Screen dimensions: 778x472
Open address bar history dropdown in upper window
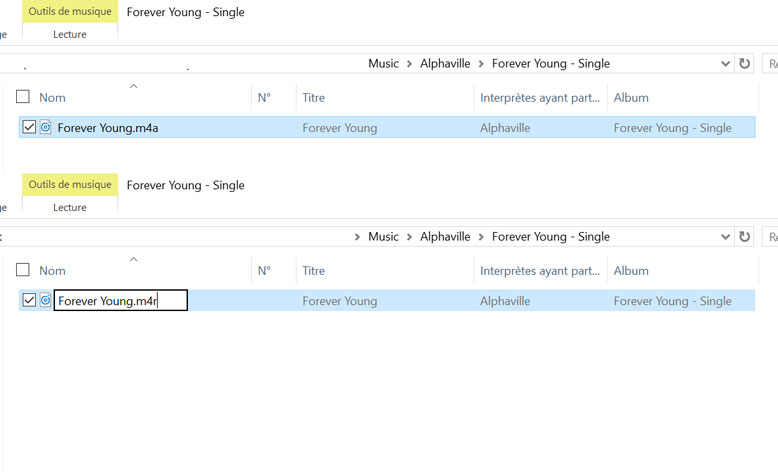coord(725,64)
